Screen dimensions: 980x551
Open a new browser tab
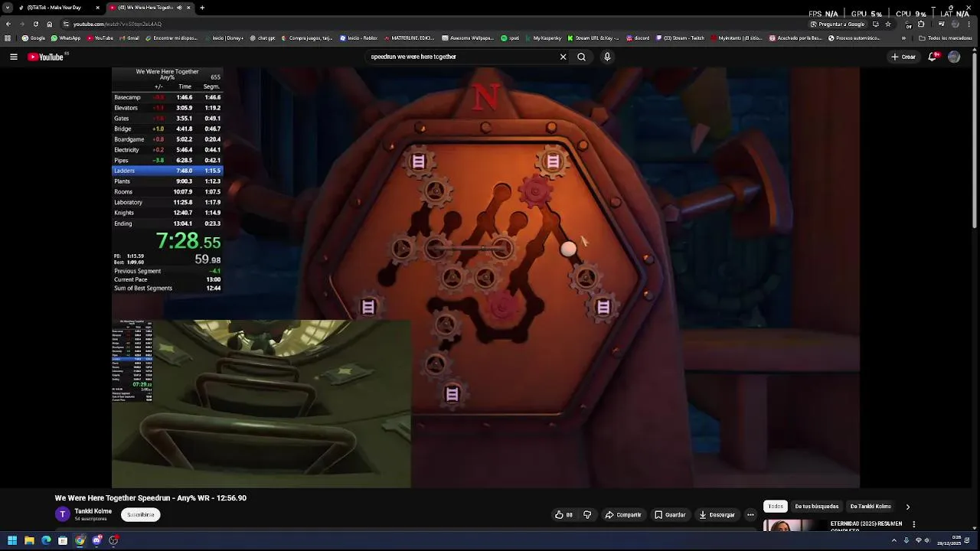coord(202,8)
